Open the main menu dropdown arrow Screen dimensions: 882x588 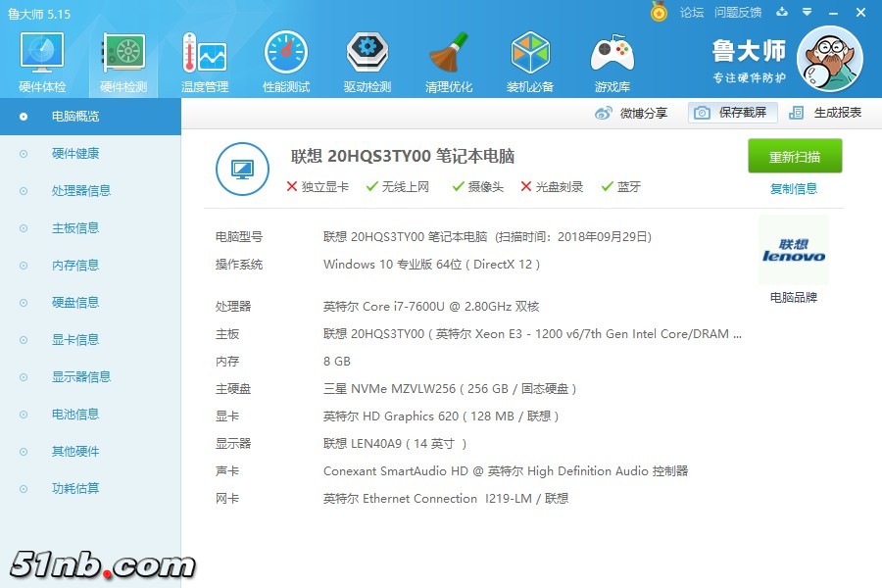[806, 13]
